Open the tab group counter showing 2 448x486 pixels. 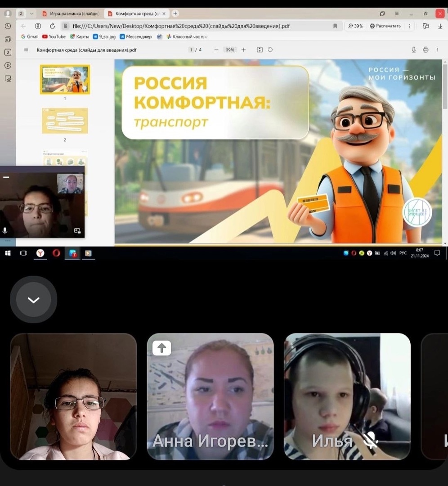point(21,13)
